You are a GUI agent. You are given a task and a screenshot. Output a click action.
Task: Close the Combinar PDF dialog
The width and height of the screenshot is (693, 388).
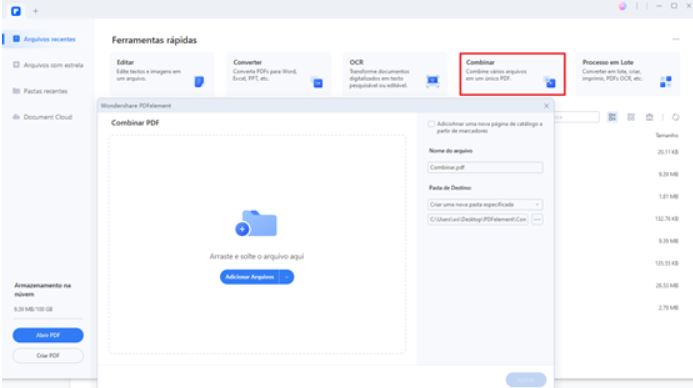(x=546, y=106)
